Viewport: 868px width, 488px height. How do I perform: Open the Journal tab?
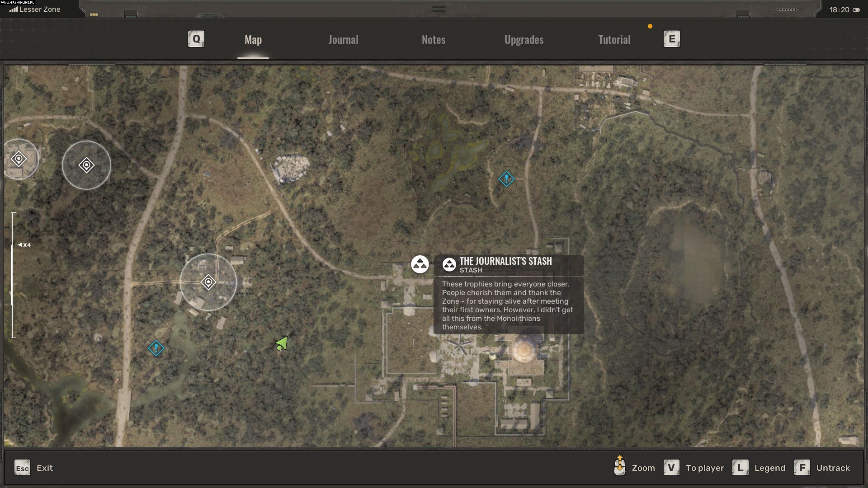pos(343,40)
